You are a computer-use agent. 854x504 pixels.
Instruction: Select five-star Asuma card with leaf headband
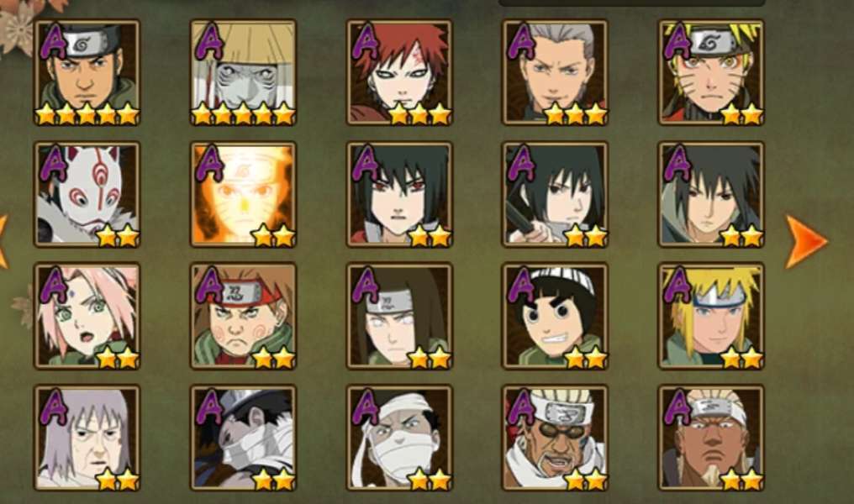(x=87, y=72)
